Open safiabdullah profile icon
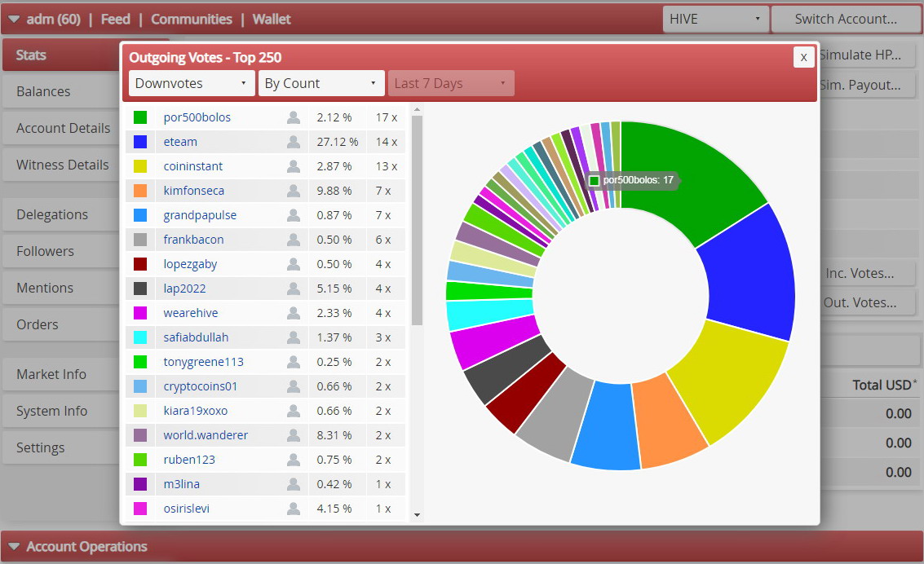This screenshot has width=924, height=564. coord(293,337)
